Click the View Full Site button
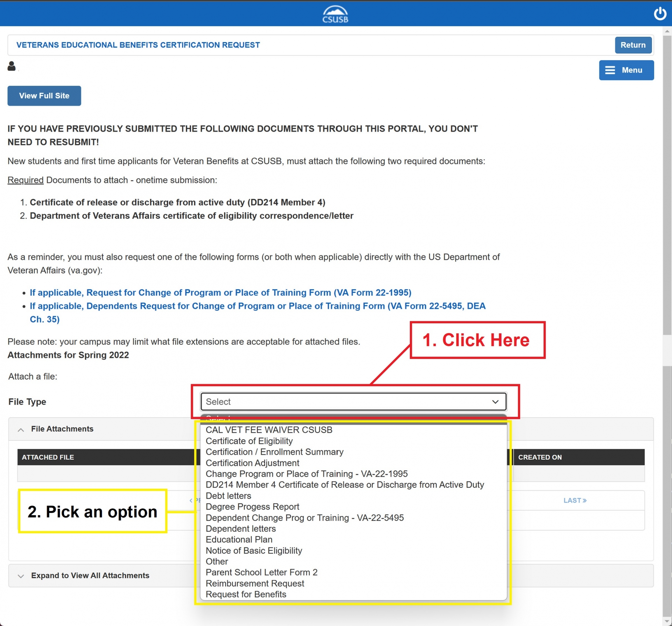 44,96
